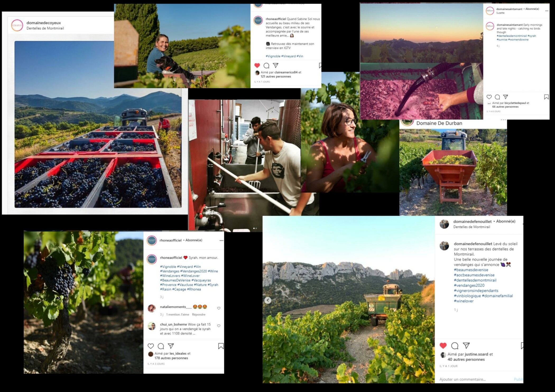Screen dimensions: 555x392
Task: Bookmark the Syrah mon amour post
Action: 221,346
